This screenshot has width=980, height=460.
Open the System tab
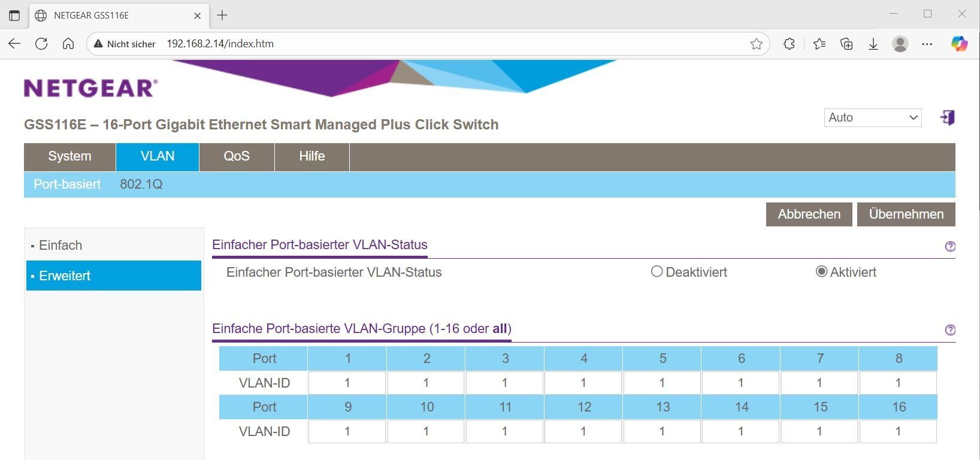tap(69, 156)
